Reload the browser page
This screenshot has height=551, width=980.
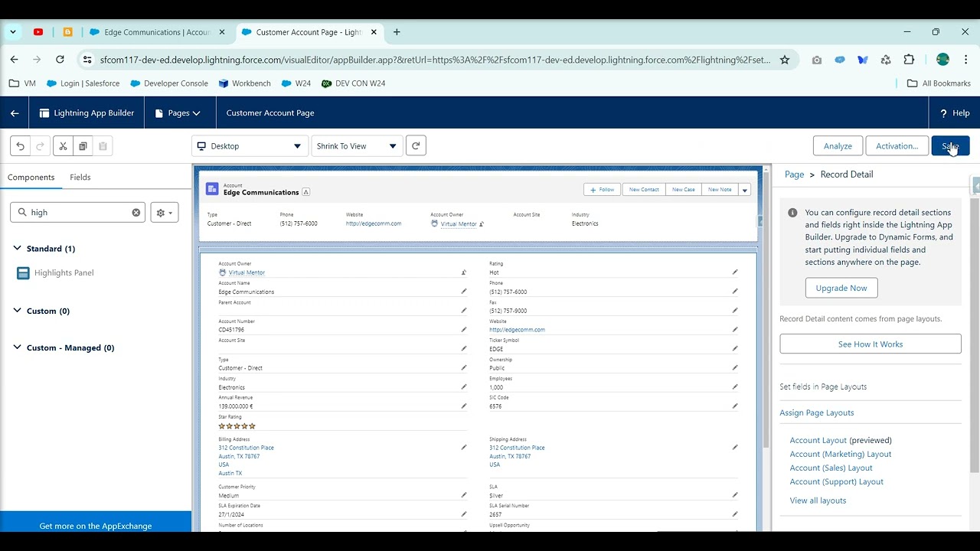(x=60, y=60)
